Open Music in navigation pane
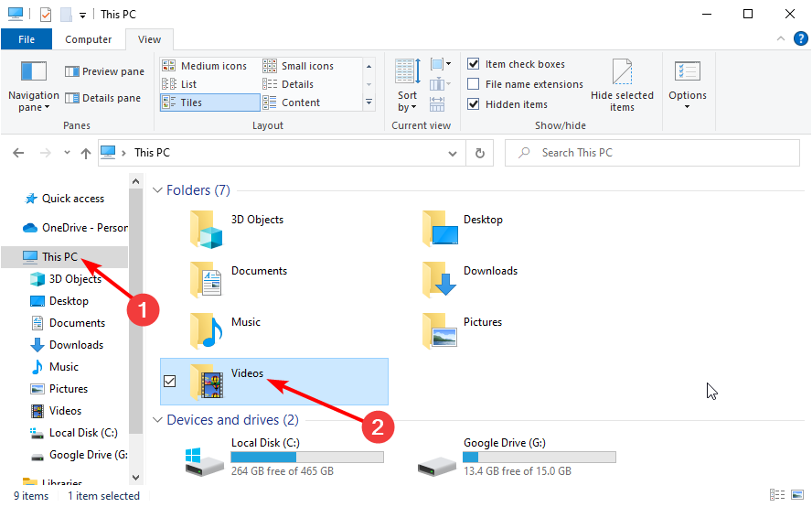Image resolution: width=812 pixels, height=507 pixels. point(64,367)
